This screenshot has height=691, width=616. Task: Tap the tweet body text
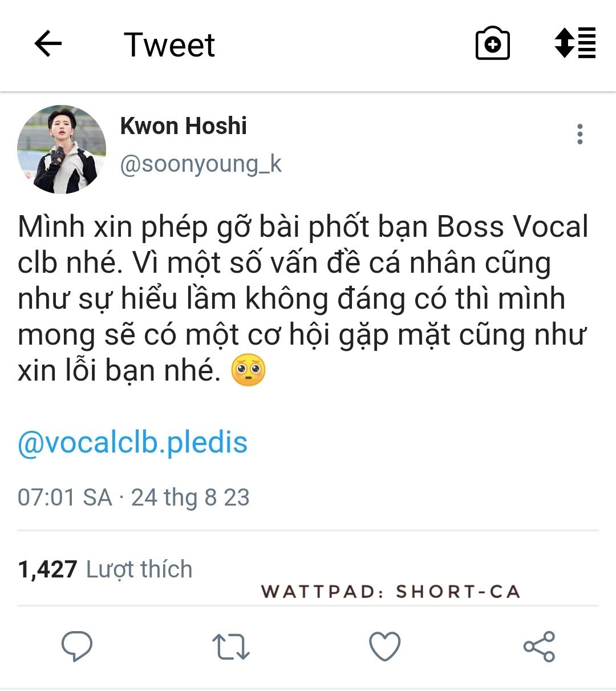point(303,298)
